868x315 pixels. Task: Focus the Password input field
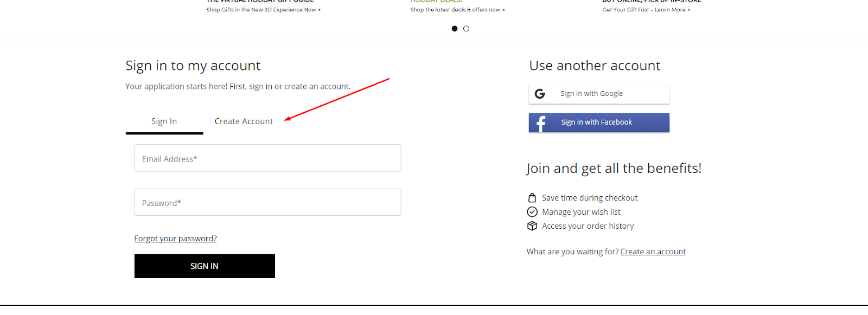pyautogui.click(x=267, y=202)
